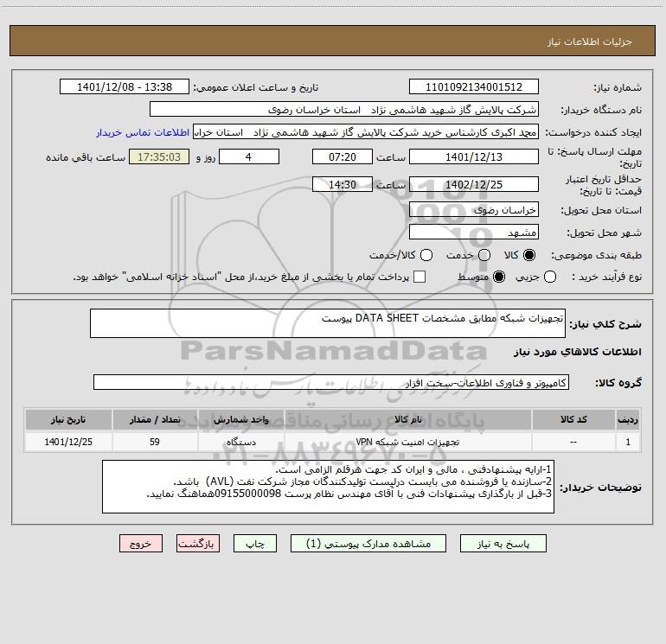Click the deadline time field 07:20
The height and width of the screenshot is (644, 666).
click(x=343, y=156)
